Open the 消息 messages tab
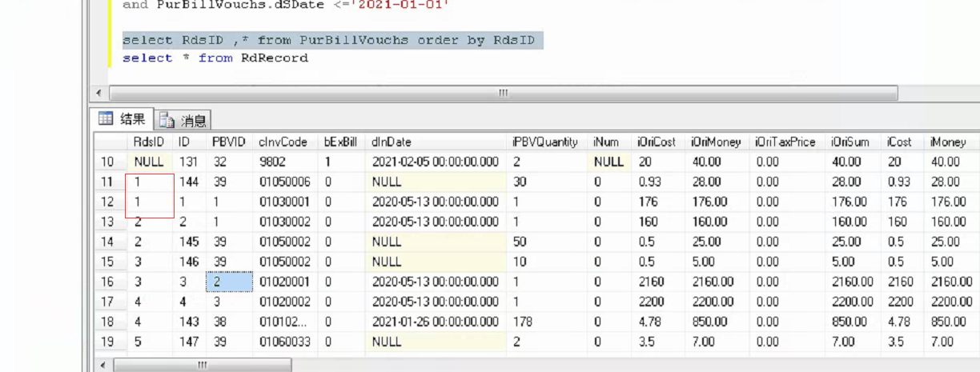The image size is (980, 372). (183, 120)
